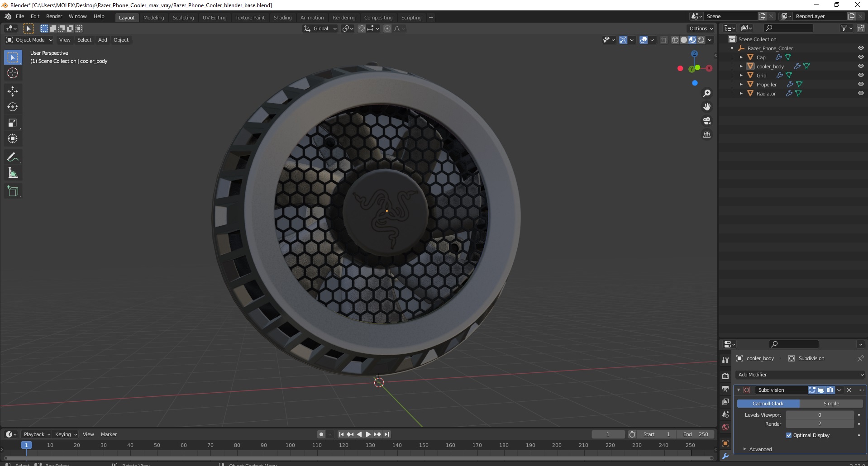868x466 pixels.
Task: Hide the Razer_Phone_Cooler collection
Action: pos(861,48)
